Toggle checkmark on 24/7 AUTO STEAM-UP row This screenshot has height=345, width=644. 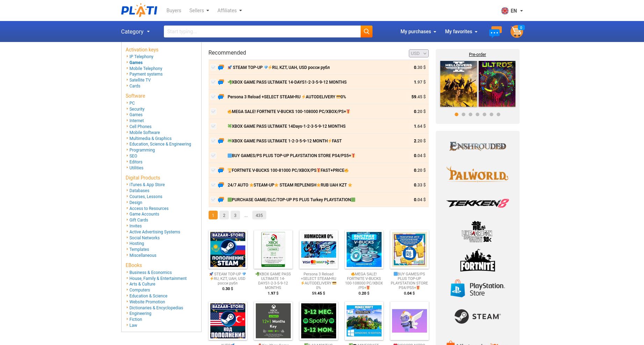(213, 185)
